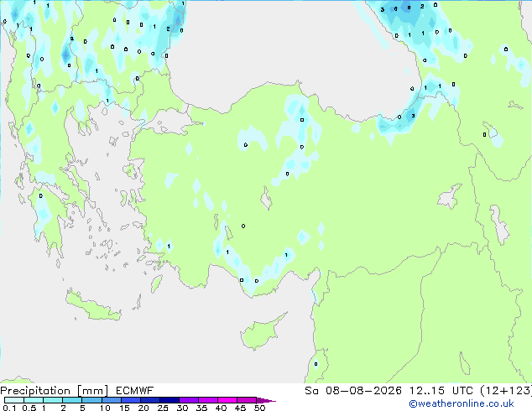
Task: Click the 'Precipitation' title text
Action: [35, 391]
